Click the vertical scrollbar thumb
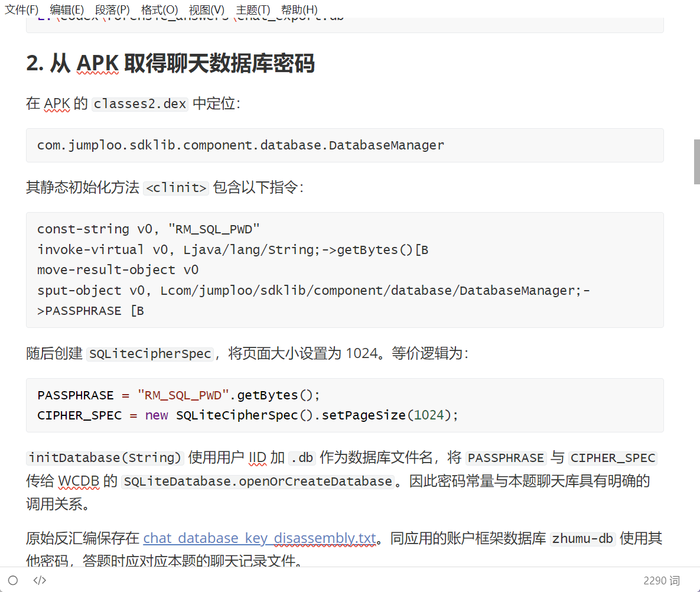The height and width of the screenshot is (592, 700). tap(696, 162)
